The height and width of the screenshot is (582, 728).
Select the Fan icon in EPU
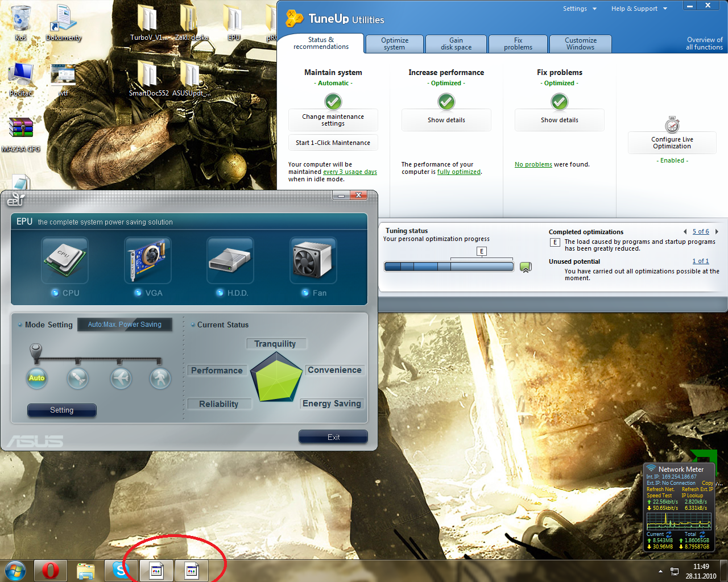pos(313,260)
